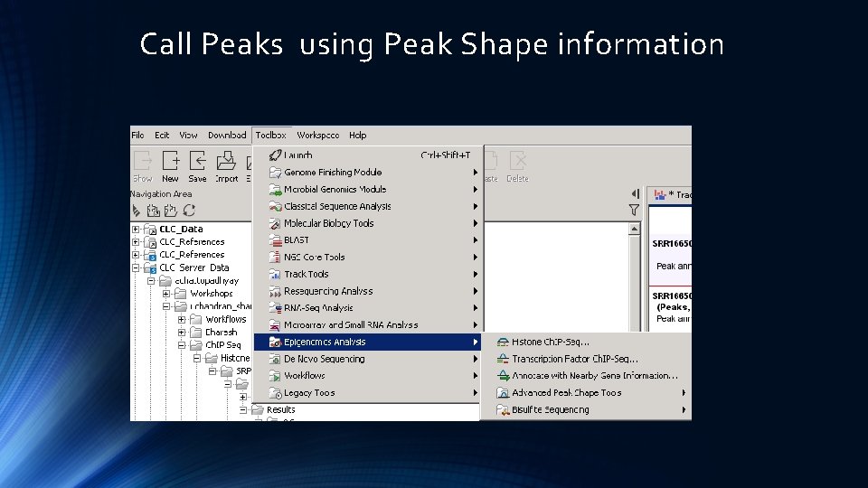Click the refresh icon in Navigation Area

coord(189,211)
